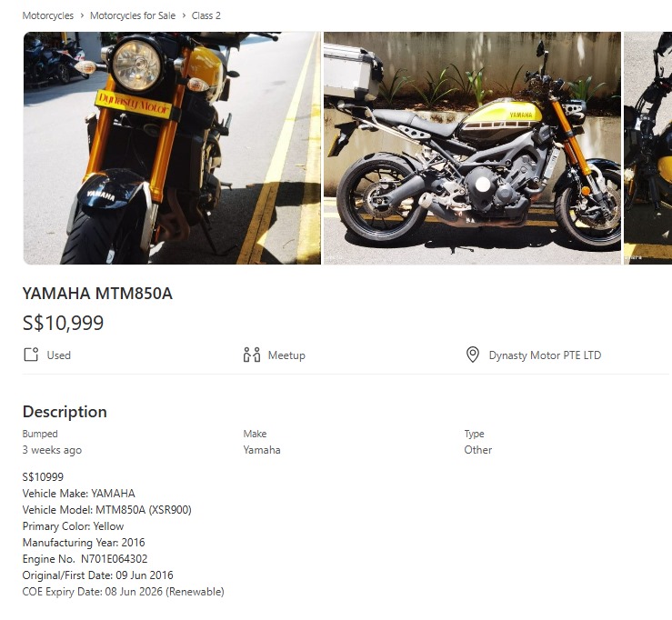Click the YAMAHA MTM850A listing title

coord(97,294)
